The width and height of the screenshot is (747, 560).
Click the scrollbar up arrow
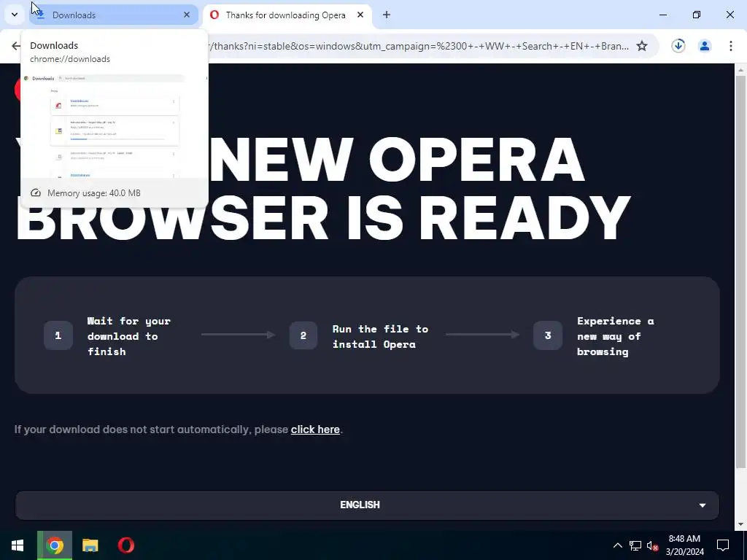coord(740,69)
